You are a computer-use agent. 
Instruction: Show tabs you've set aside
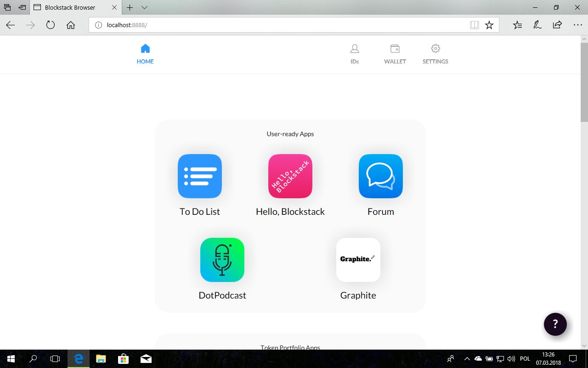pyautogui.click(x=7, y=7)
